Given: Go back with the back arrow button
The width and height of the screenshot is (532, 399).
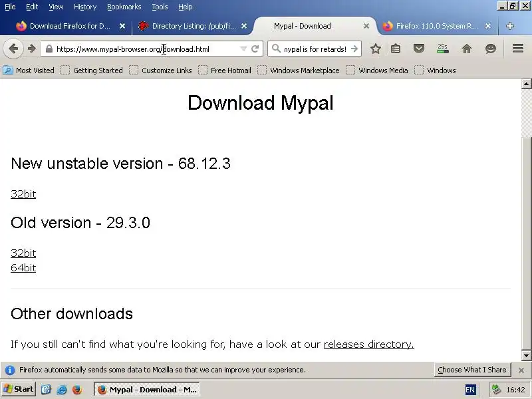Looking at the screenshot, I should (x=13, y=49).
